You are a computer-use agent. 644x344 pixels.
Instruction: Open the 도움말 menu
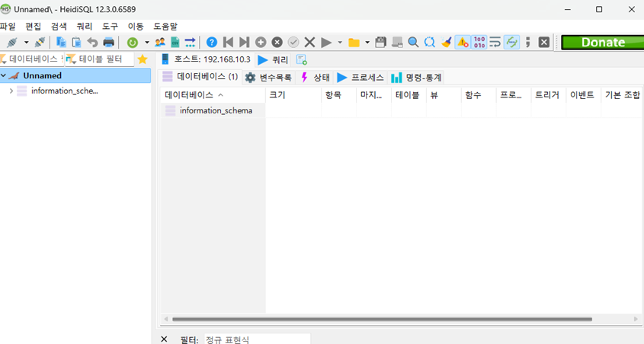coord(165,27)
